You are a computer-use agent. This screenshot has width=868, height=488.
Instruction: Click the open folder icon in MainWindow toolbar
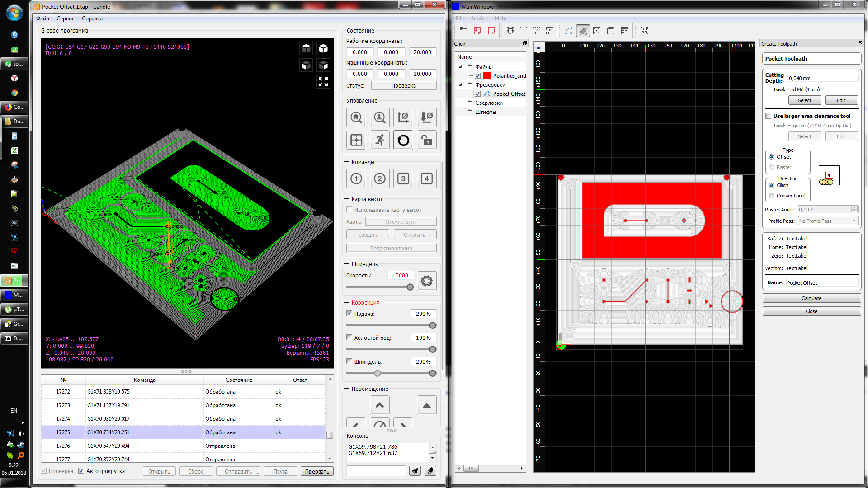pos(463,31)
